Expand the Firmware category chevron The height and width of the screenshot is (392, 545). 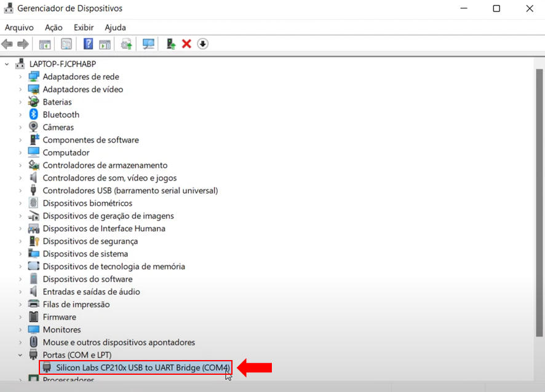coord(20,317)
